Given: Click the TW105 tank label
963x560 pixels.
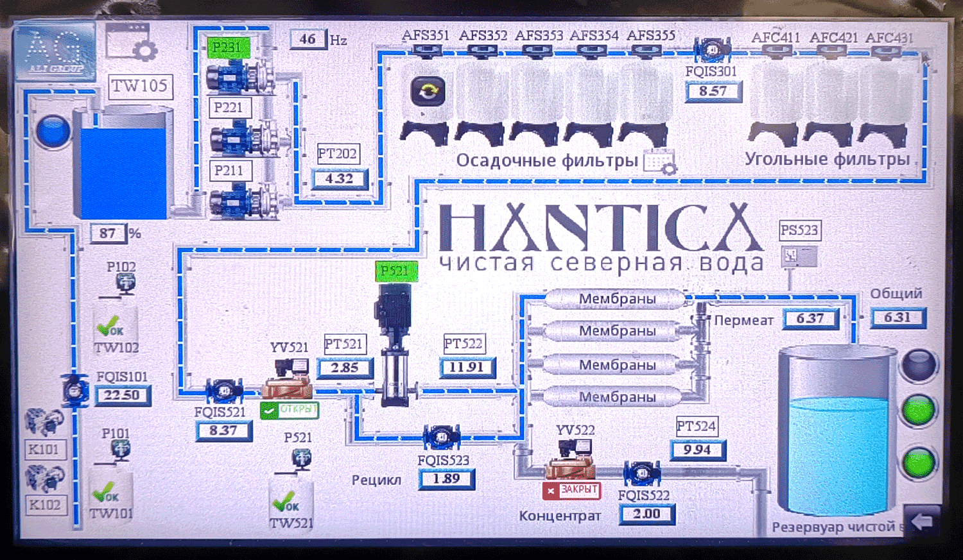Looking at the screenshot, I should tap(140, 86).
